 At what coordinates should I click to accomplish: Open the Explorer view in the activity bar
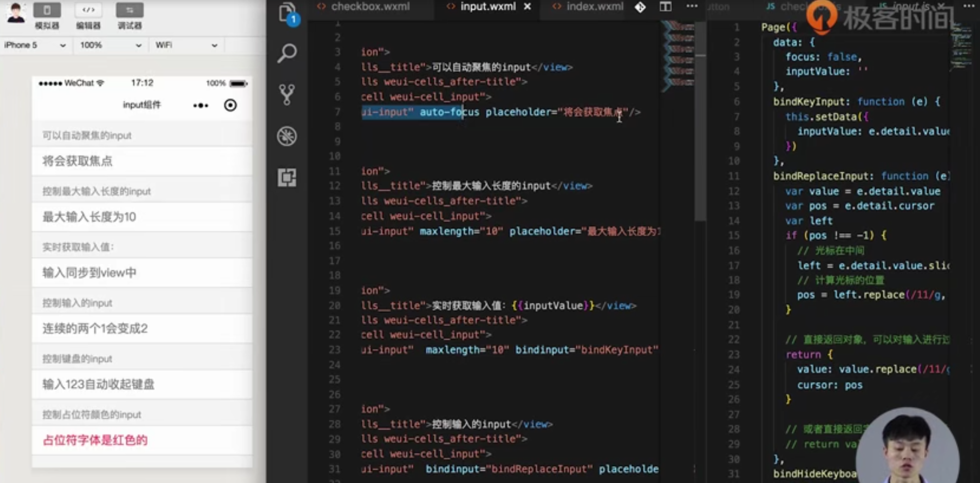click(287, 13)
